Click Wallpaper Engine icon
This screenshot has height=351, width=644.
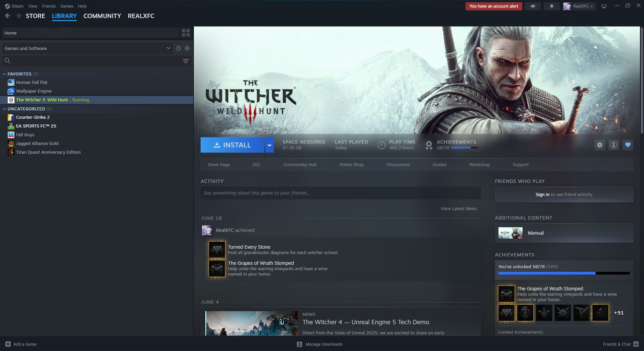pos(11,91)
